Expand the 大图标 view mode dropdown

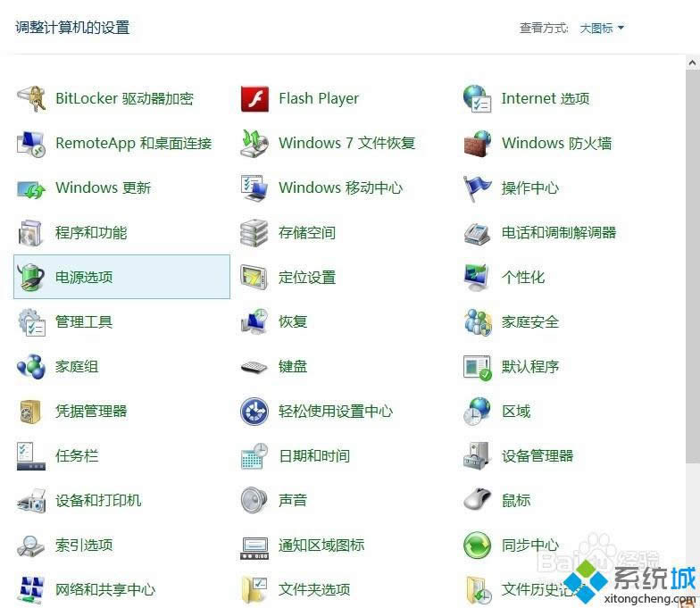[602, 28]
